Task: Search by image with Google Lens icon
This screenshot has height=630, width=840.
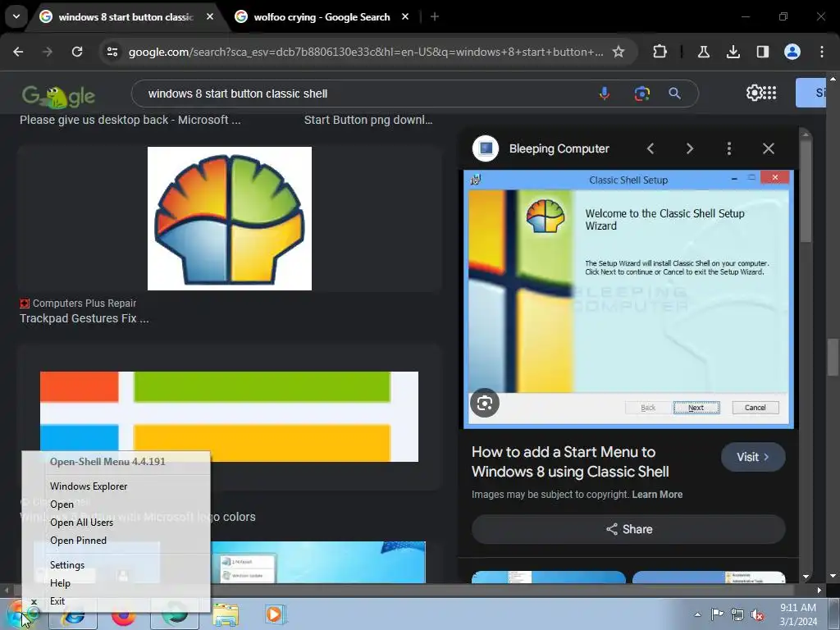Action: (641, 94)
